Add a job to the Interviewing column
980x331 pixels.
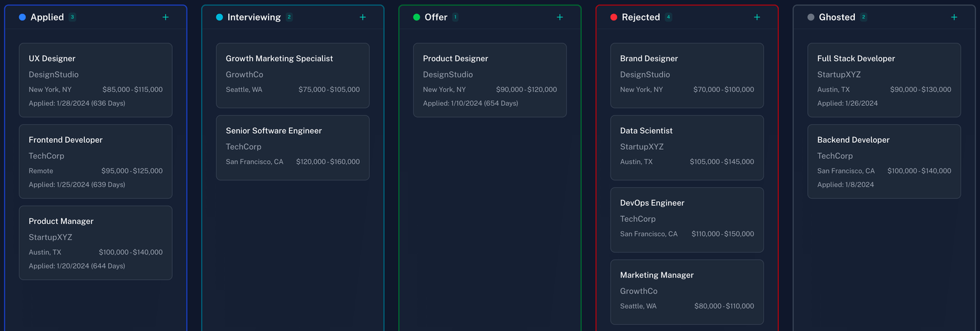click(362, 17)
